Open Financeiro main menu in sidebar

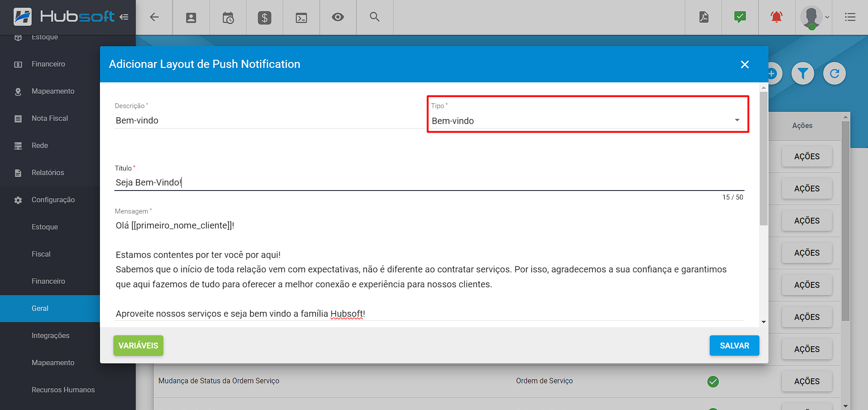[x=48, y=64]
